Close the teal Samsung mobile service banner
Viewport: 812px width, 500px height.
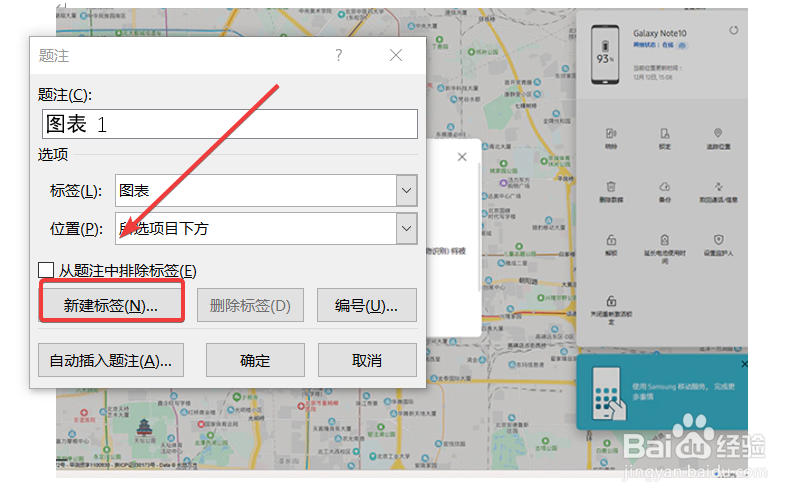(744, 364)
